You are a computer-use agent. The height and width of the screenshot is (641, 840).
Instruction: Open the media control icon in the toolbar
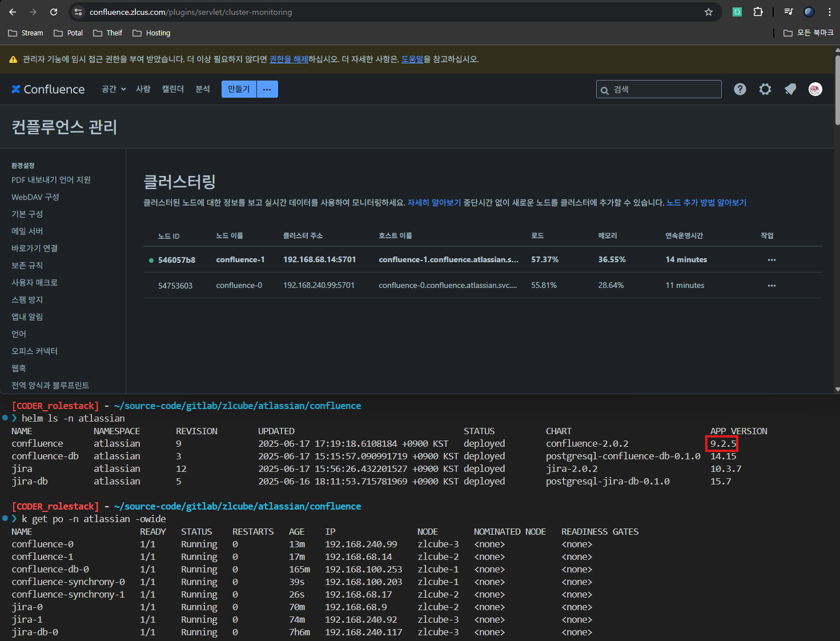pyautogui.click(x=789, y=12)
